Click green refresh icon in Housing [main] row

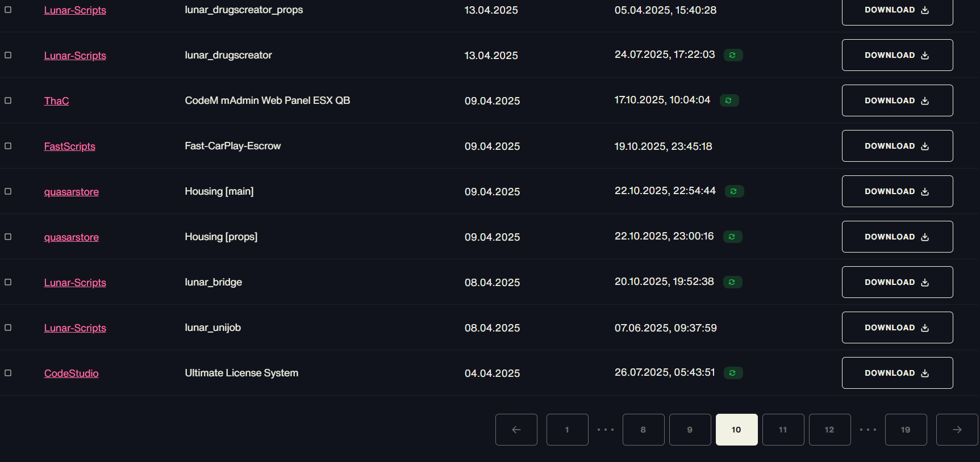coord(734,191)
